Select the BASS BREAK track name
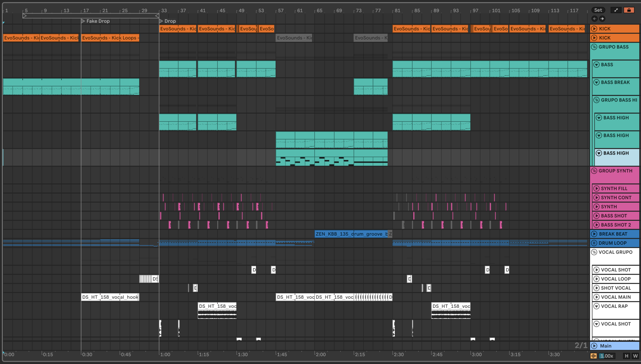 (x=615, y=82)
